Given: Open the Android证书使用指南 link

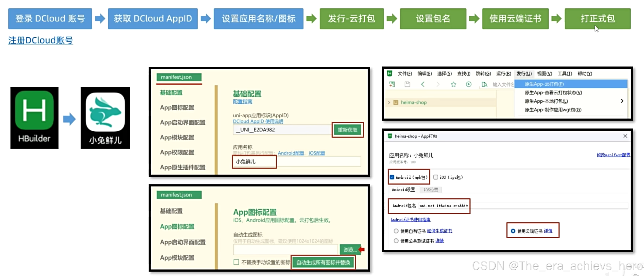Looking at the screenshot, I should (410, 220).
